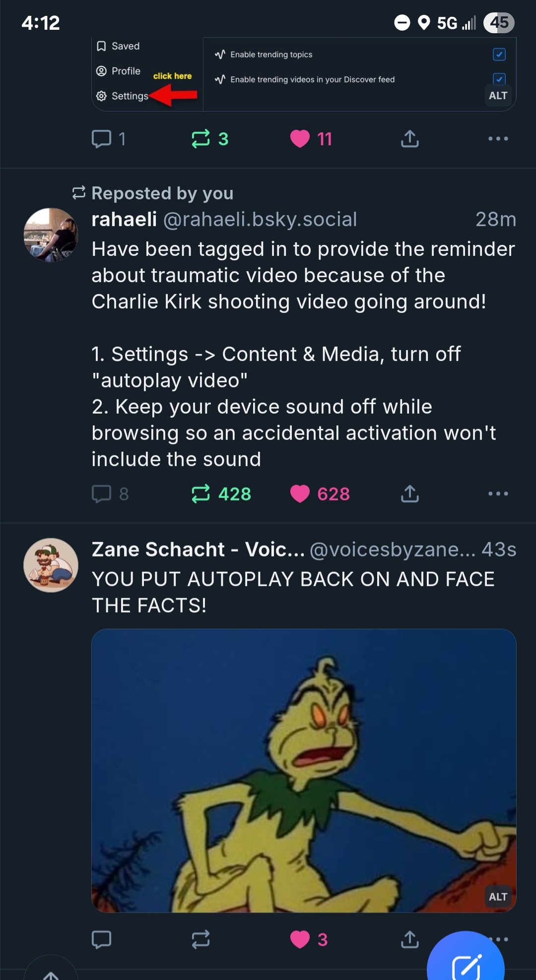Screen dimensions: 536x980
Task: Show ALT text on settings screenshot
Action: 498,96
